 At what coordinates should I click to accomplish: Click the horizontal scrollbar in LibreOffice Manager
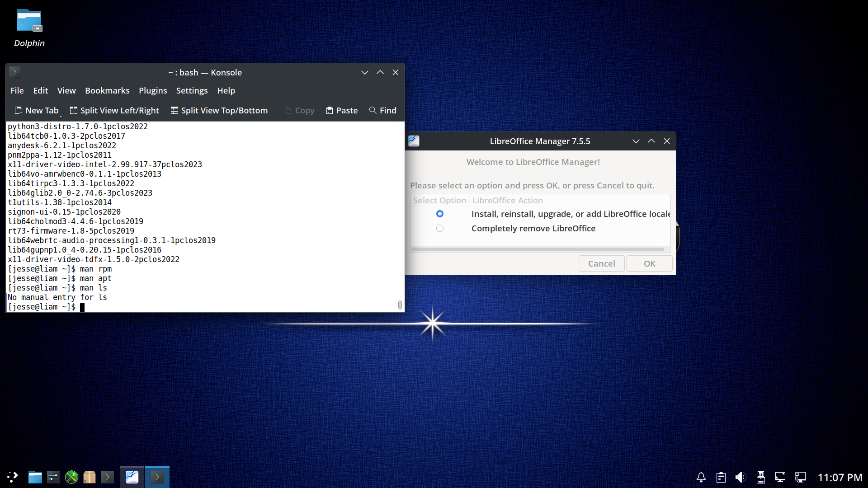pyautogui.click(x=538, y=249)
